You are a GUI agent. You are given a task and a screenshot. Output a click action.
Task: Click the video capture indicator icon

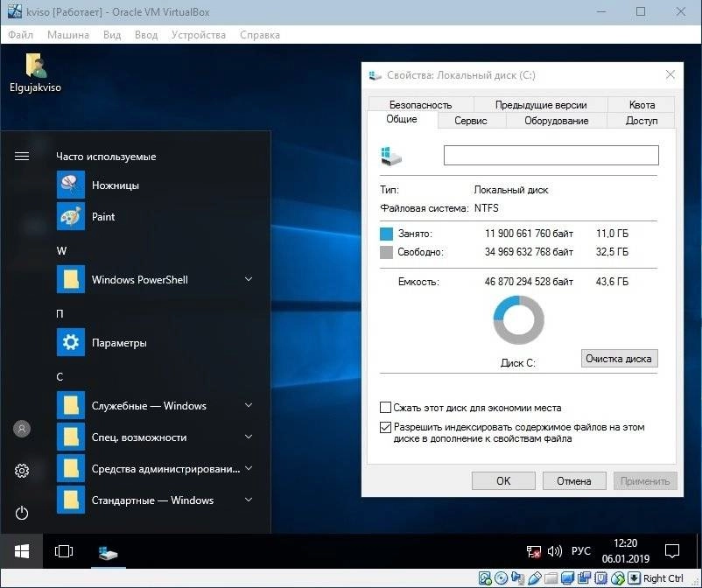pyautogui.click(x=584, y=578)
